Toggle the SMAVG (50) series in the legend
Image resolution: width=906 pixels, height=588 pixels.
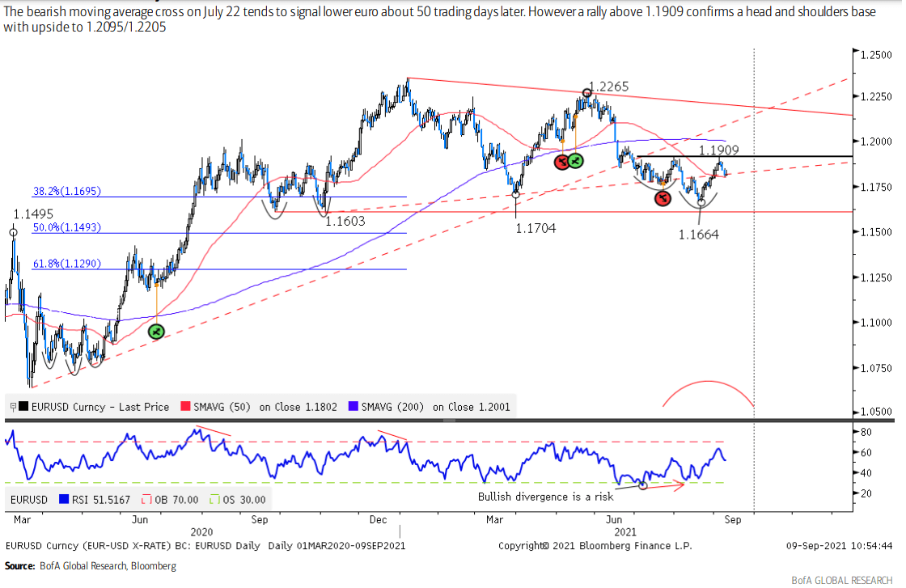[x=219, y=407]
